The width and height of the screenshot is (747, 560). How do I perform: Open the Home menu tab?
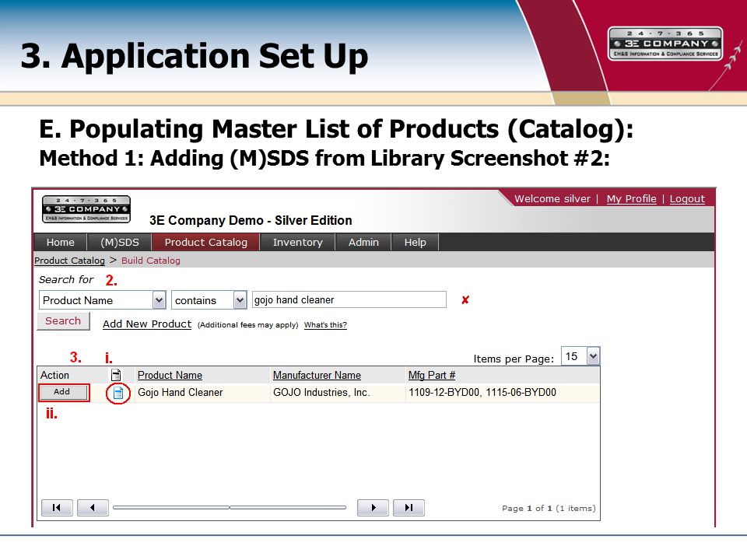tap(61, 243)
